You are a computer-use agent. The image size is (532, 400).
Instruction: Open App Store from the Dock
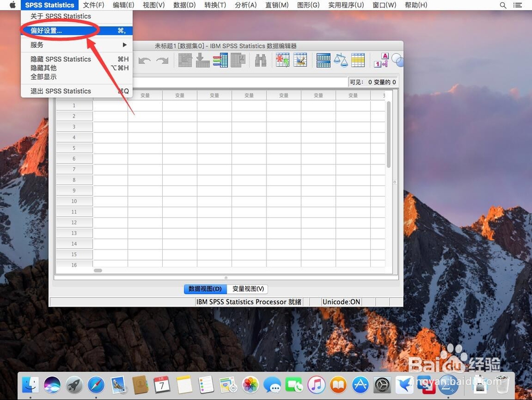(x=360, y=385)
